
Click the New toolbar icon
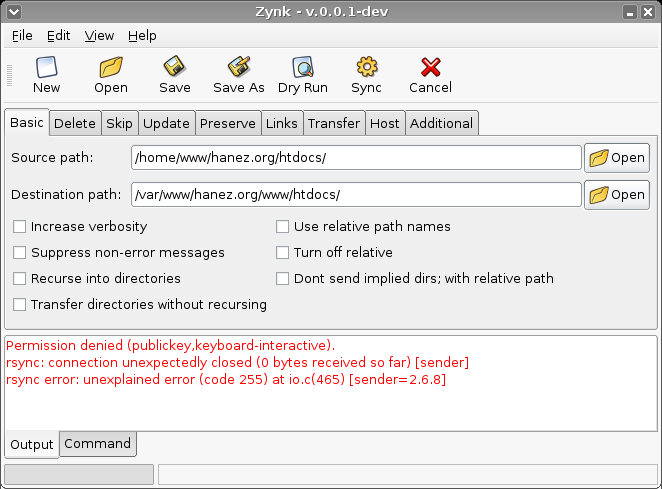[46, 67]
